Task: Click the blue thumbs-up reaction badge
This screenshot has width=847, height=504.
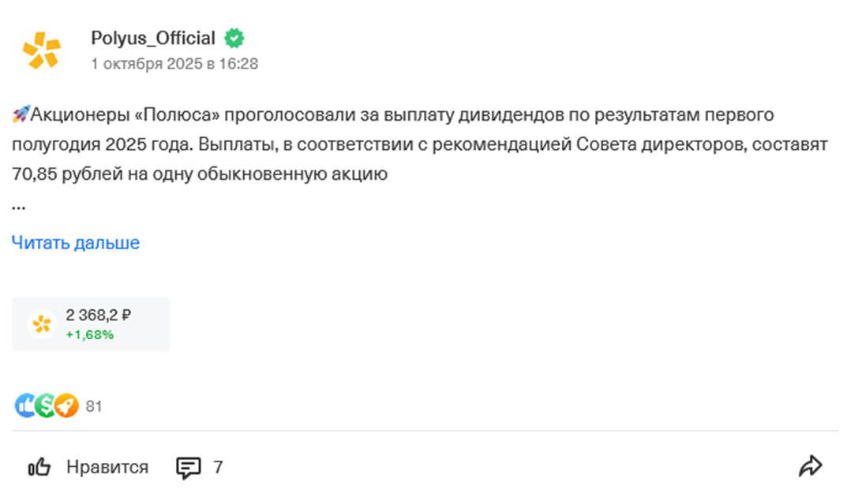Action: coord(26,405)
